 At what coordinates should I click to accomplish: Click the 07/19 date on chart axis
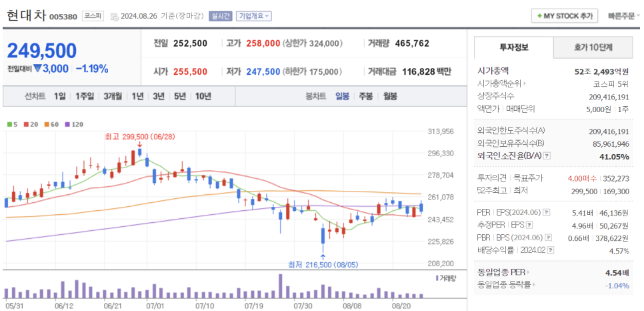[x=254, y=306]
